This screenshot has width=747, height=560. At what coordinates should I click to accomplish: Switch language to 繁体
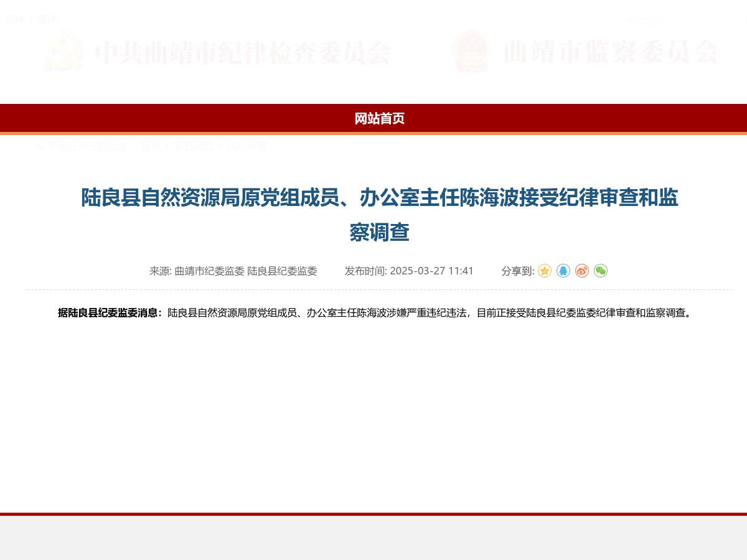(x=48, y=19)
